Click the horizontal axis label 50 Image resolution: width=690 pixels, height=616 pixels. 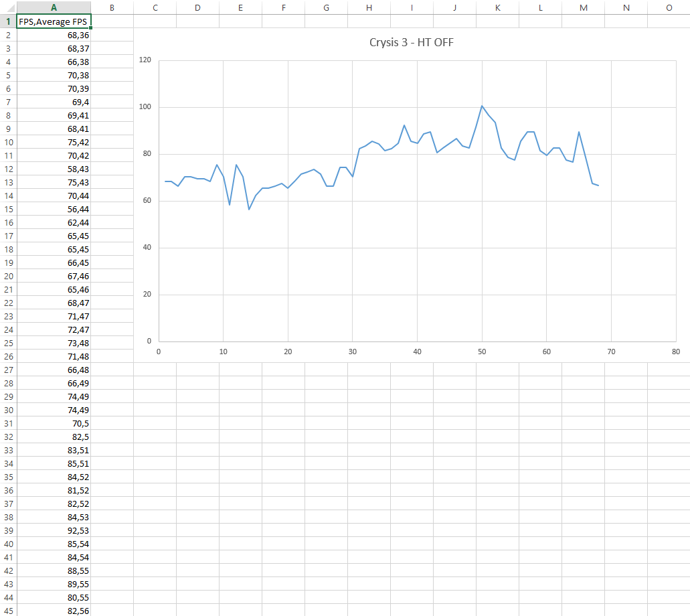pyautogui.click(x=482, y=352)
